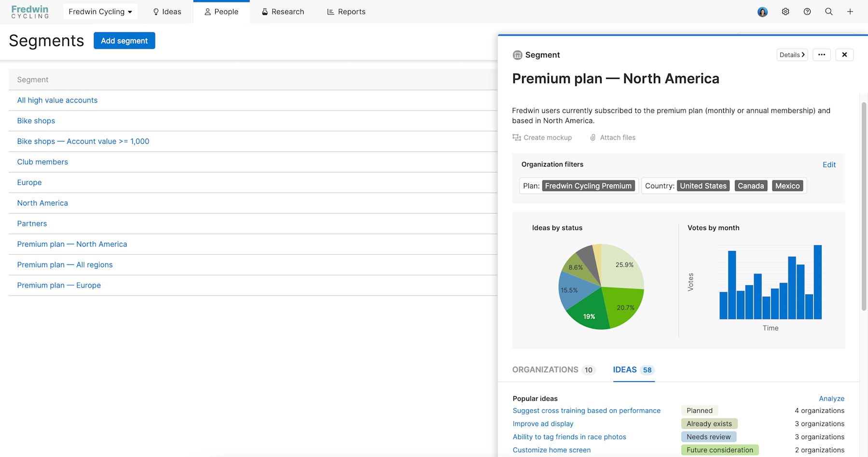The image size is (868, 457).
Task: Open the settings gear icon
Action: [785, 11]
